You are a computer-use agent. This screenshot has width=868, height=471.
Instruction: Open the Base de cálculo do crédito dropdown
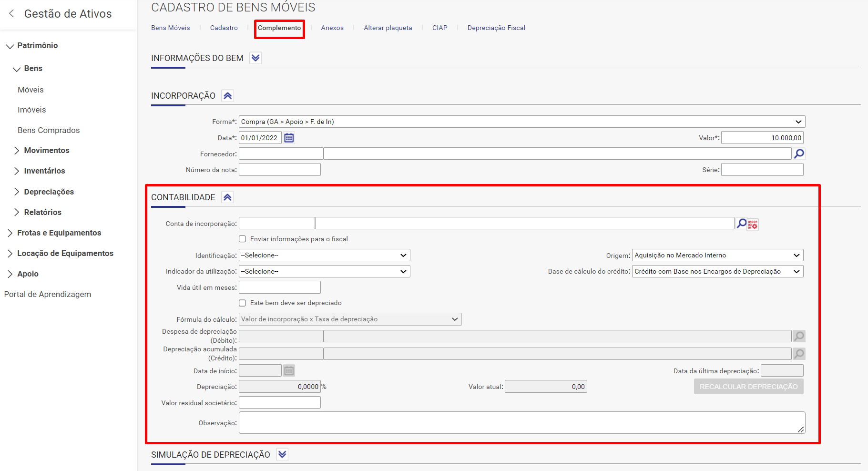tap(717, 271)
